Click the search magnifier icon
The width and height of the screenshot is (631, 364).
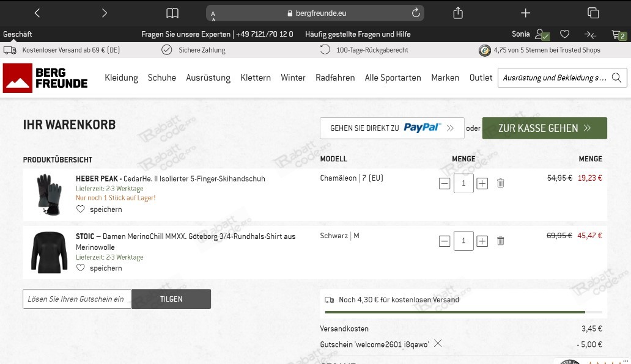[616, 78]
